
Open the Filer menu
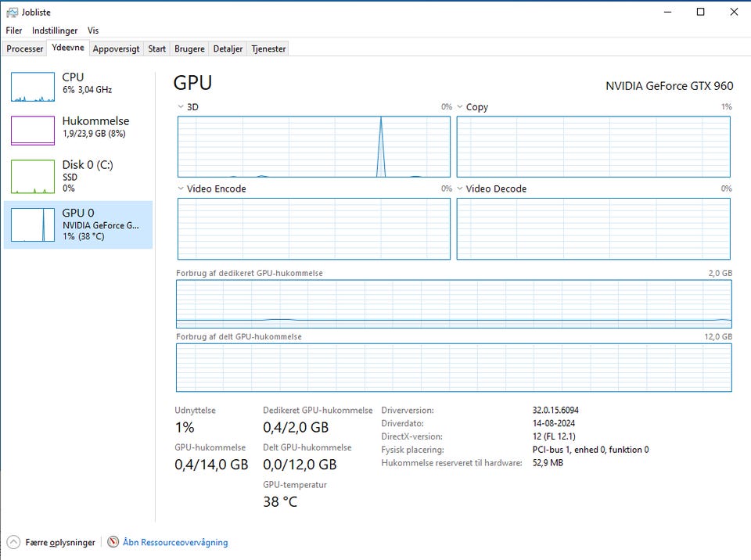[14, 31]
